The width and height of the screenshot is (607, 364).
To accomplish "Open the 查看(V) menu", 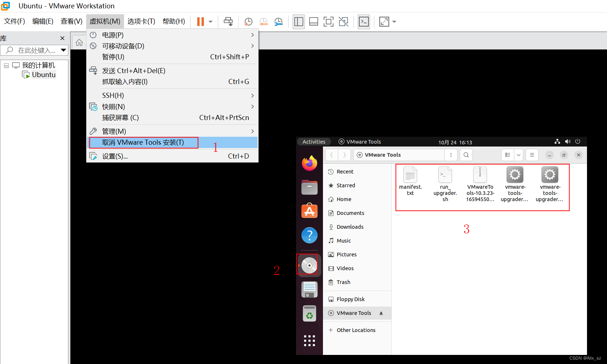I will (72, 21).
